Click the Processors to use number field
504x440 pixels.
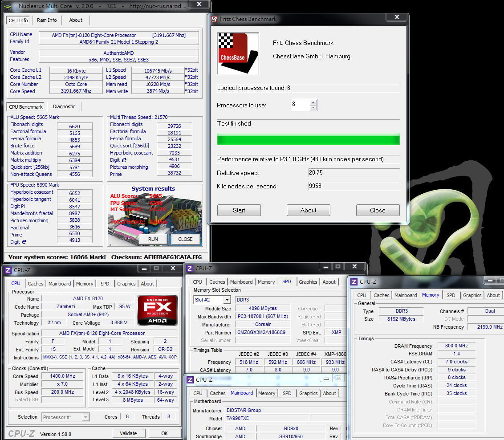(x=300, y=105)
